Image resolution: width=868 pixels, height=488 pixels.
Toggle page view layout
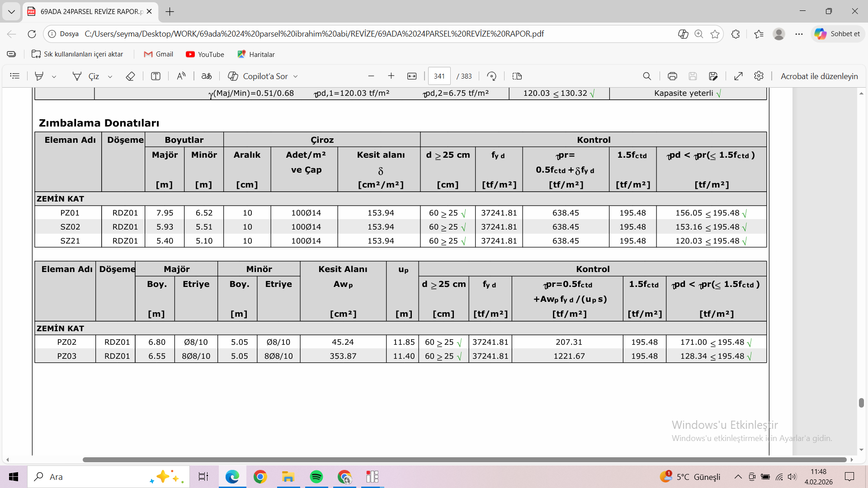pyautogui.click(x=517, y=76)
